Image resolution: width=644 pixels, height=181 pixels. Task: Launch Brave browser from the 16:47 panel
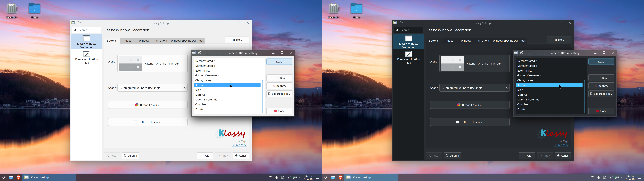[x=19, y=177]
